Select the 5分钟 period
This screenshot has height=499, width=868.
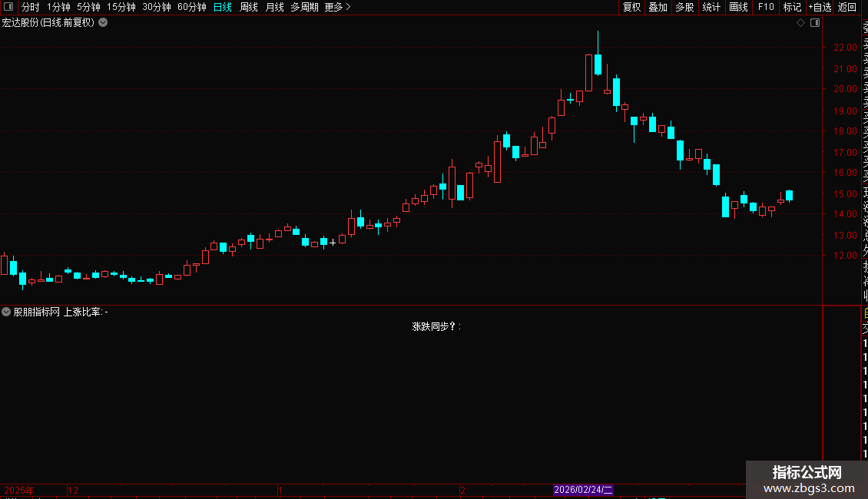[88, 7]
